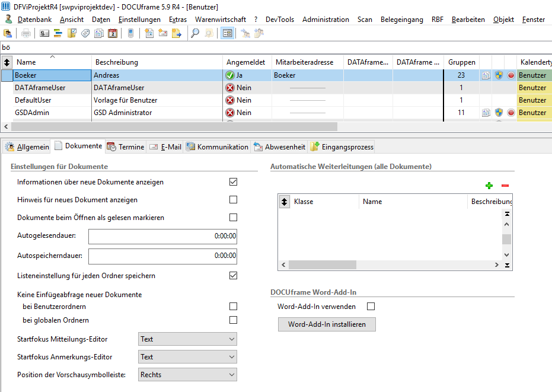Click the sort arrows icon in the user list header
Screen dimensions: 552x392
[7, 62]
